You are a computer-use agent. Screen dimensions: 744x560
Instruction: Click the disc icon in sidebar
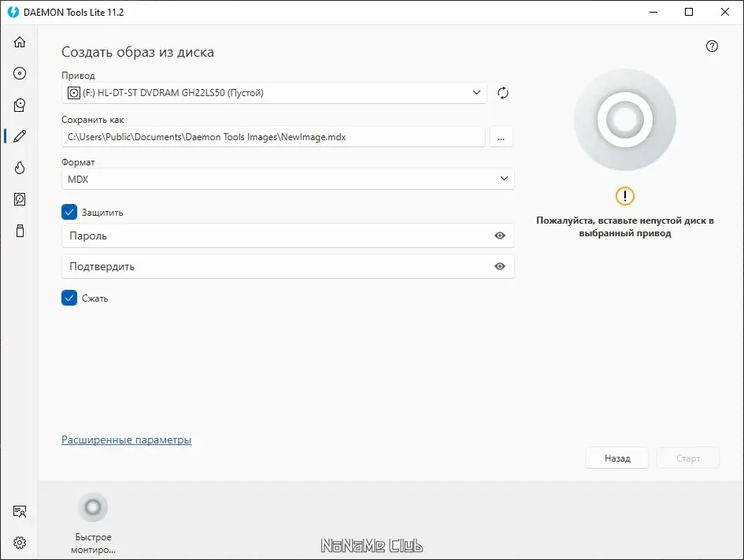20,73
